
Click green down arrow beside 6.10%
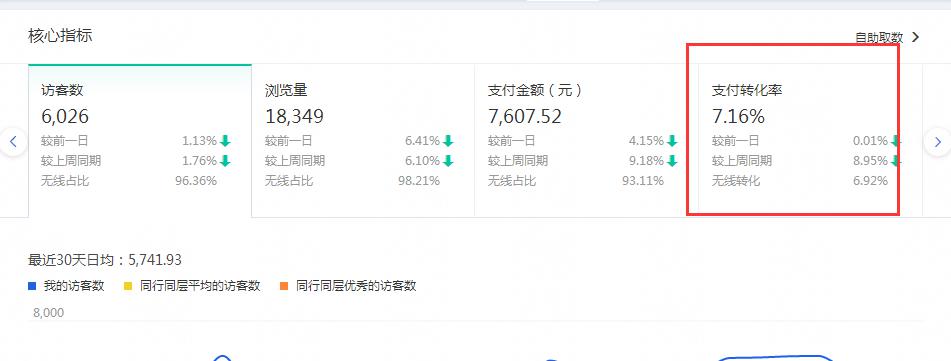[x=448, y=161]
